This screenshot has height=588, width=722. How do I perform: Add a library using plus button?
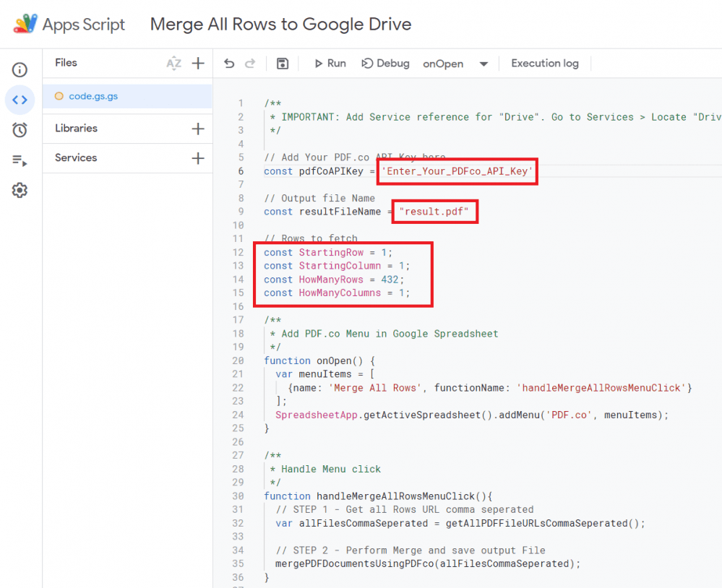pos(198,129)
